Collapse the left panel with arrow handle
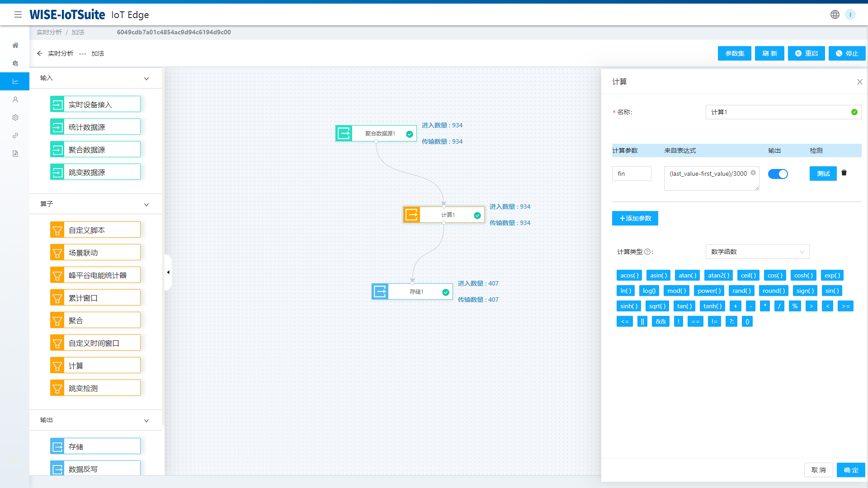868x488 pixels. pos(168,272)
